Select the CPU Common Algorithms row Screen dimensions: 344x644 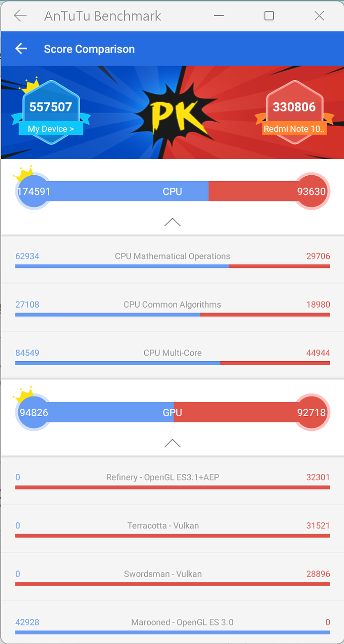click(172, 308)
